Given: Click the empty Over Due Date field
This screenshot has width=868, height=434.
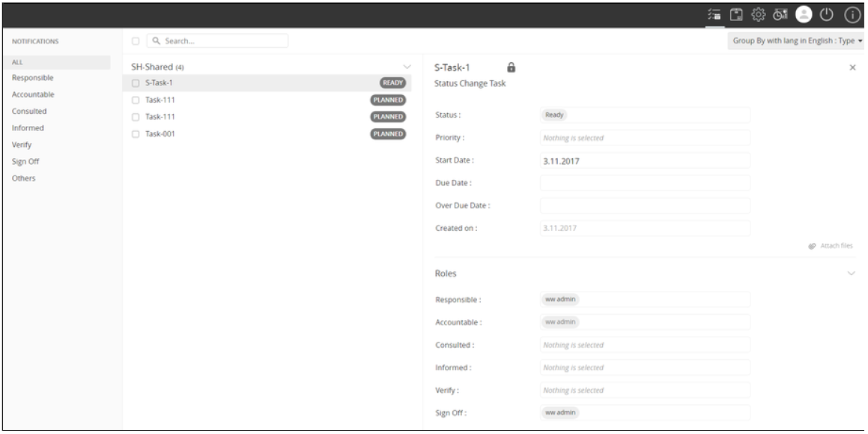Looking at the screenshot, I should pos(645,205).
